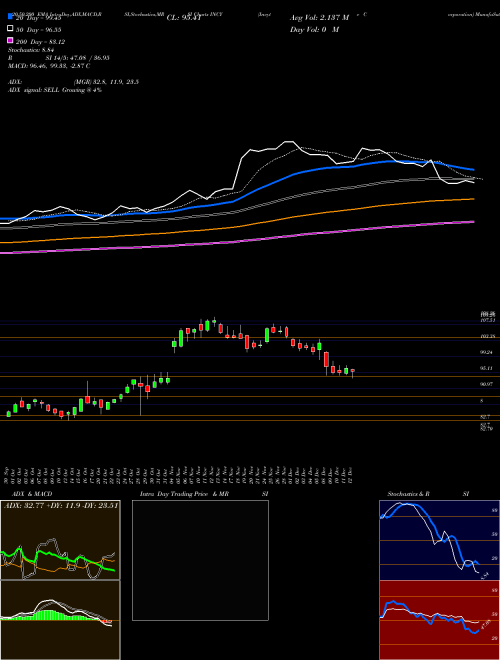Click the empty intraday trading price box
The width and height of the screenshot is (500, 660).
200,560
